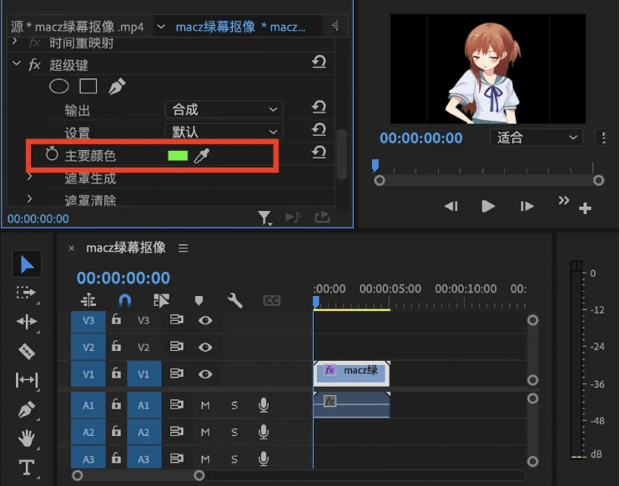Select the Razor tool

tap(26, 351)
